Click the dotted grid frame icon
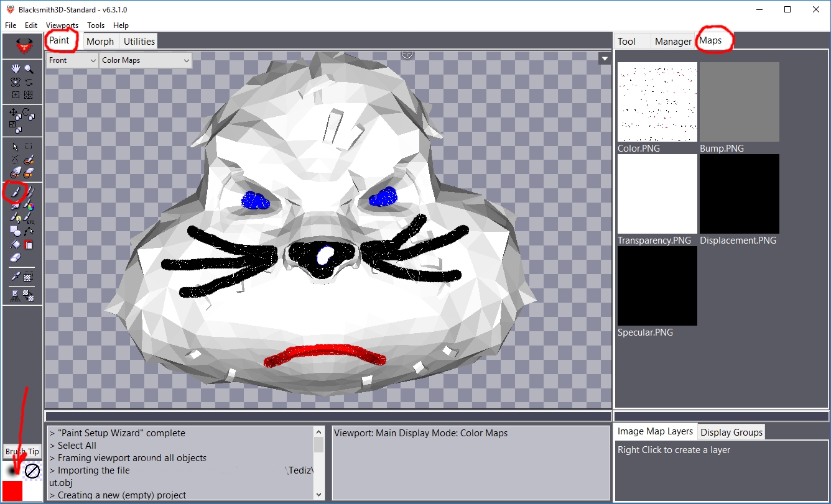Image resolution: width=831 pixels, height=504 pixels. click(x=29, y=95)
